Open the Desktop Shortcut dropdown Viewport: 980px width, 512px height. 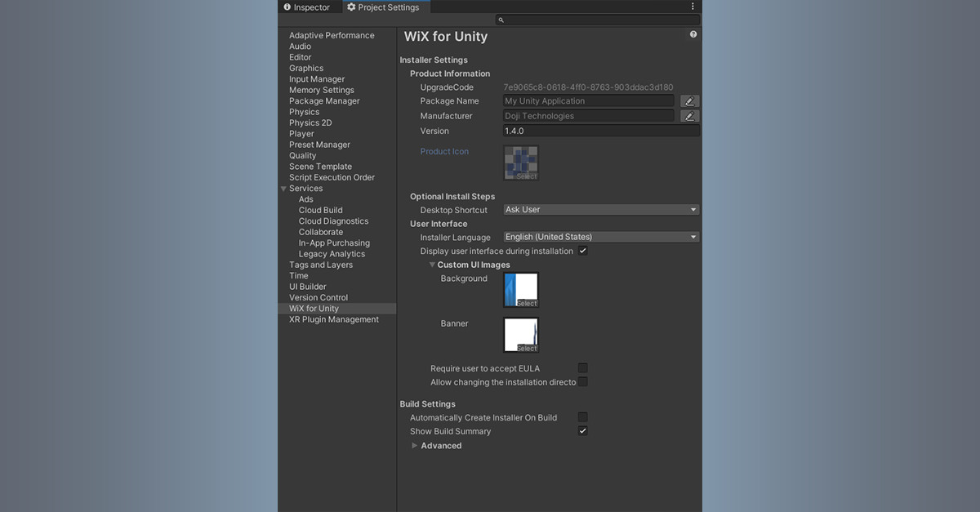[601, 210]
